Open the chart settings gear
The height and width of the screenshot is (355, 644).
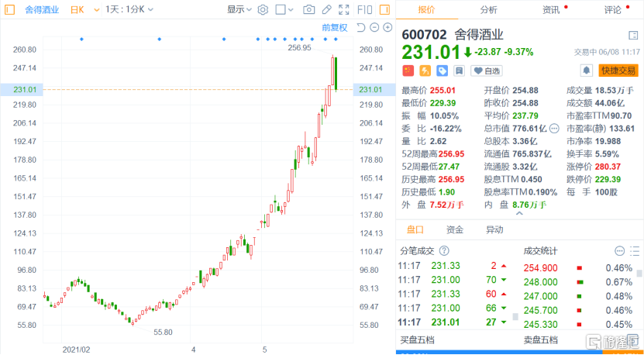263,9
